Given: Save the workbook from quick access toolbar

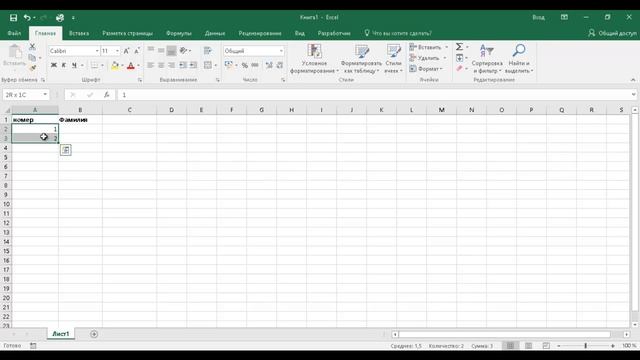Looking at the screenshot, I should [13, 18].
